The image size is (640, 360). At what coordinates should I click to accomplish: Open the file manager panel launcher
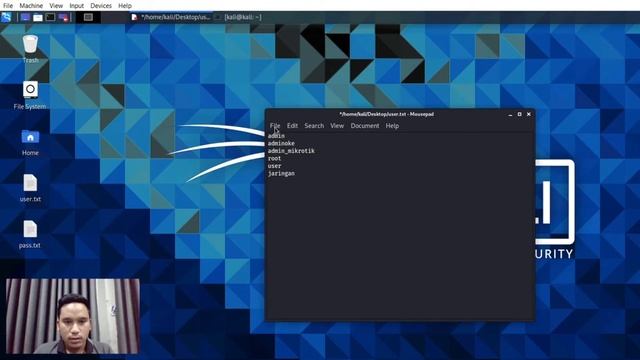pos(38,17)
